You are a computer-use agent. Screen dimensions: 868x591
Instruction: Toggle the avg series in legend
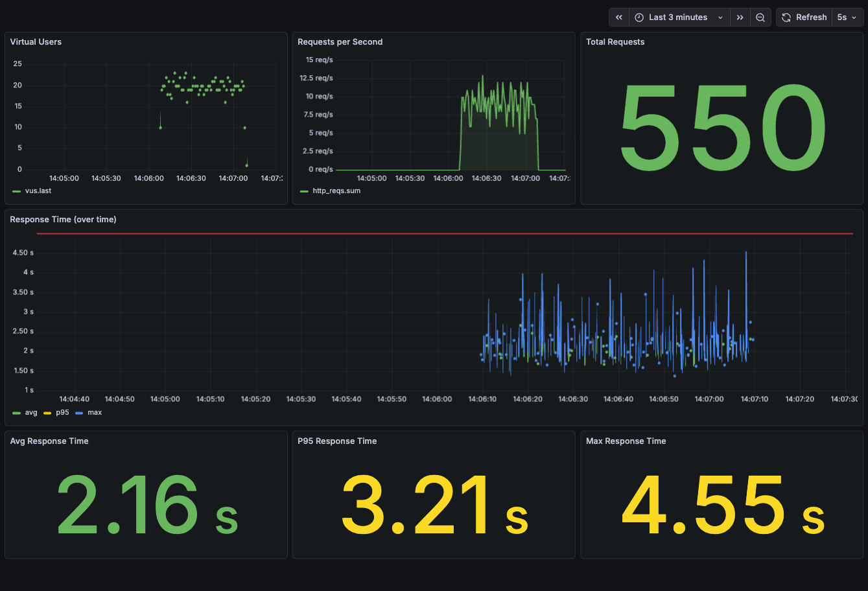pyautogui.click(x=31, y=413)
